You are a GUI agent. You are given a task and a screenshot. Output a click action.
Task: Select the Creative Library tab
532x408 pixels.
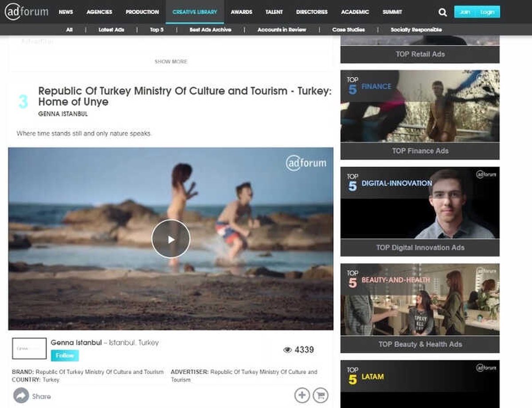[195, 12]
